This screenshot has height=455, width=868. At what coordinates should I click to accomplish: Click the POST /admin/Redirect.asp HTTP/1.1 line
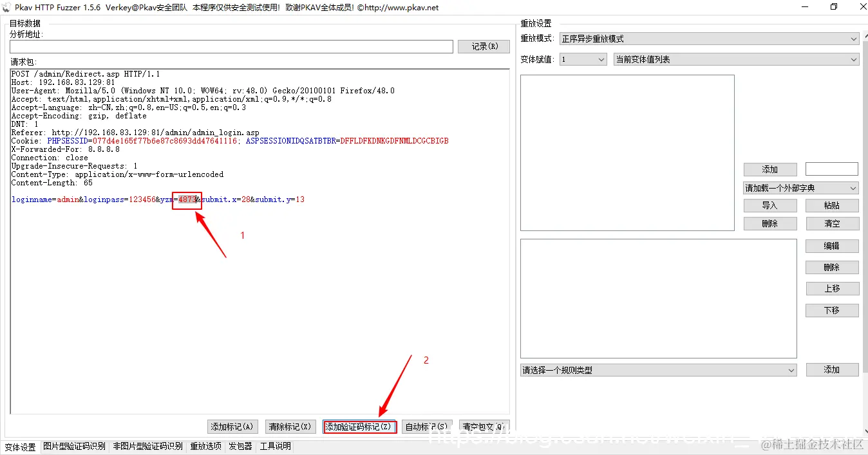86,74
